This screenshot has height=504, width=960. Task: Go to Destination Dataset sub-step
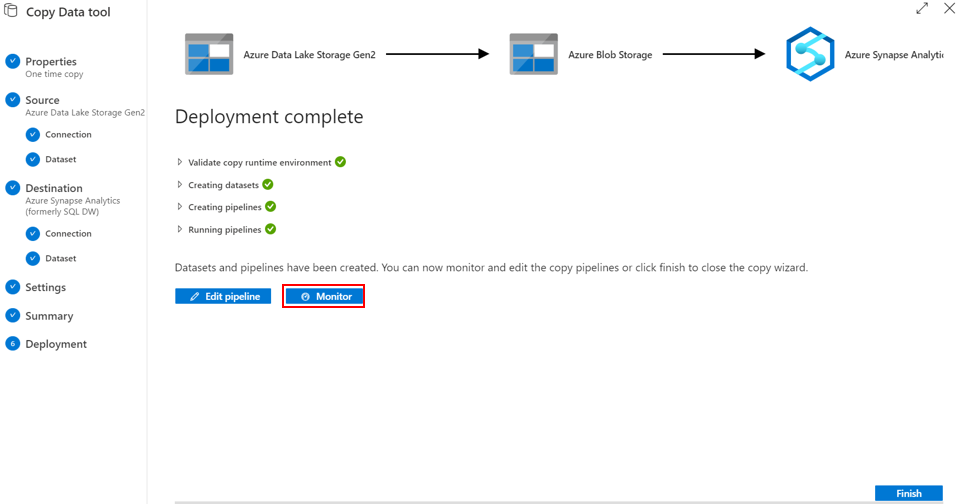click(x=61, y=258)
